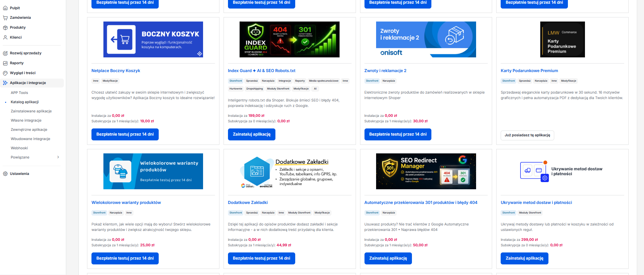Click the Boczny Koszyk banner thumbnail
644x275 pixels.
pos(153,39)
